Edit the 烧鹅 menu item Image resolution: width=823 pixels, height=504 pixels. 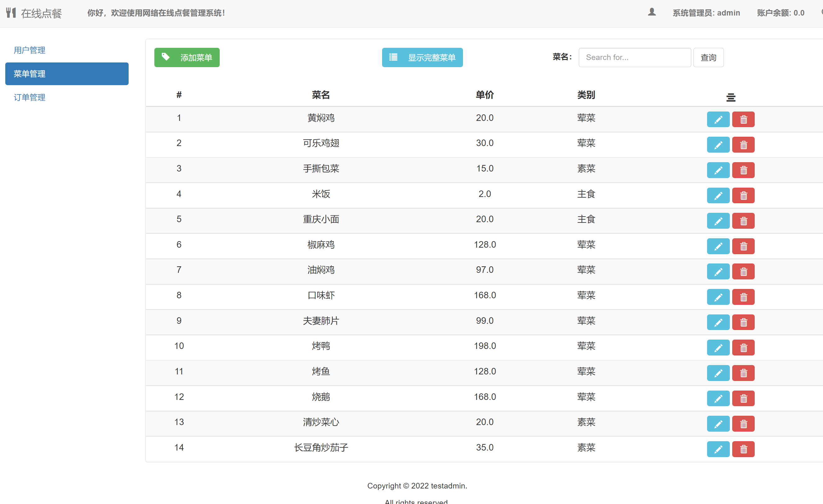[718, 398]
